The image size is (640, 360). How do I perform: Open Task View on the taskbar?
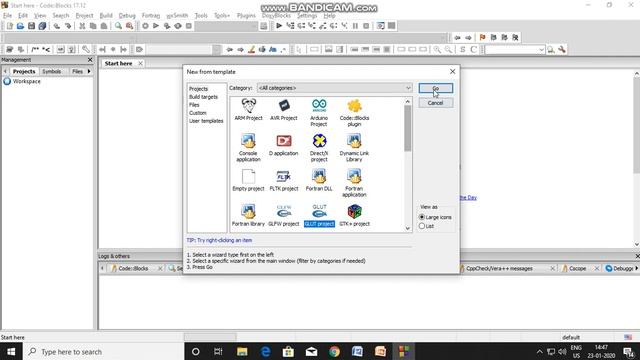(218, 351)
